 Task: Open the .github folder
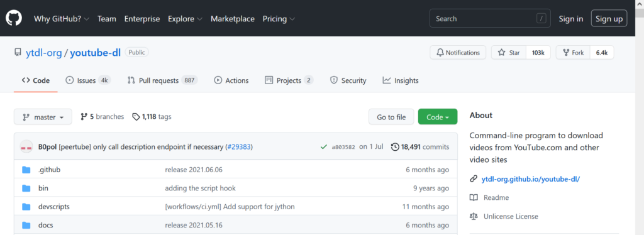pos(49,170)
